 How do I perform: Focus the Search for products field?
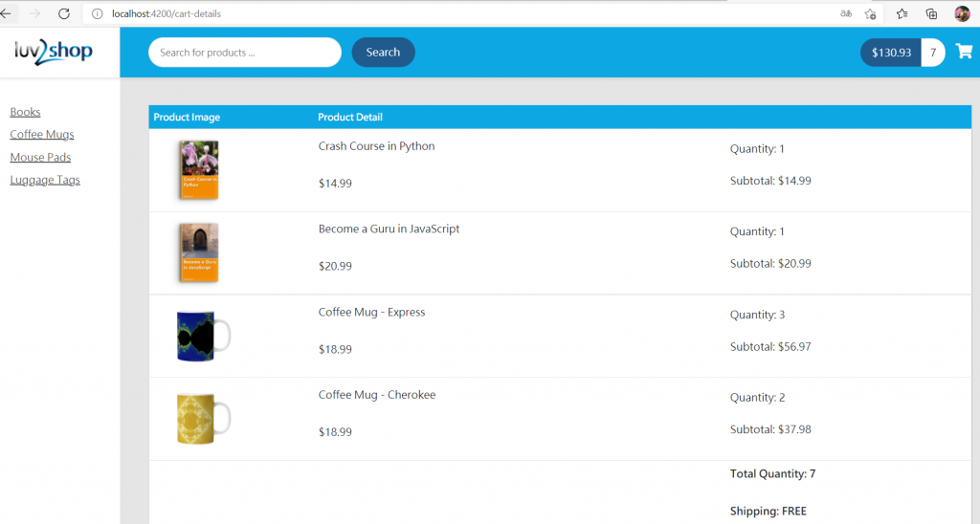click(x=244, y=52)
